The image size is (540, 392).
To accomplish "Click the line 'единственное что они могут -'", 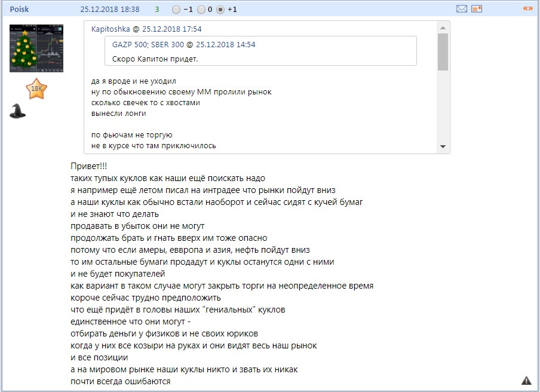I will [131, 321].
